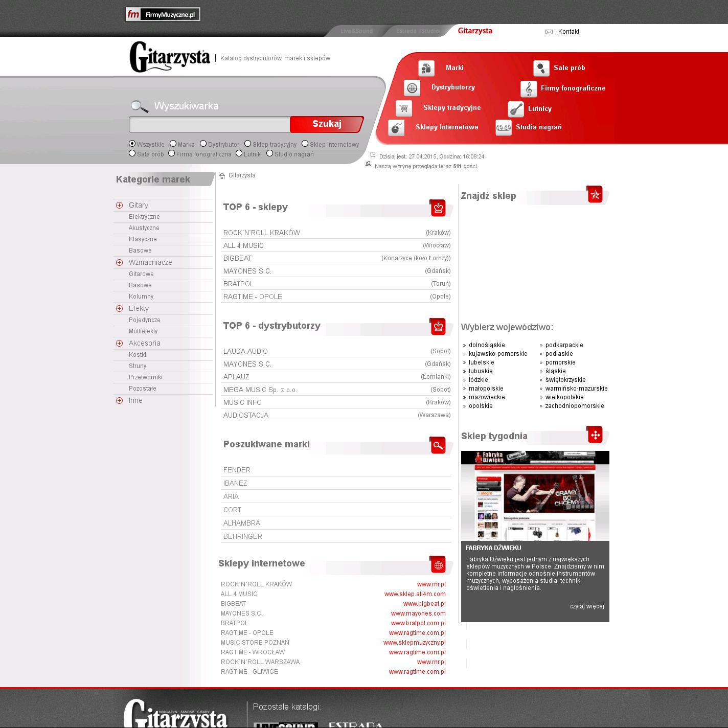The height and width of the screenshot is (728, 728).
Task: Open the Fabryka Dźwięku shop thumbnail
Action: coord(535,496)
